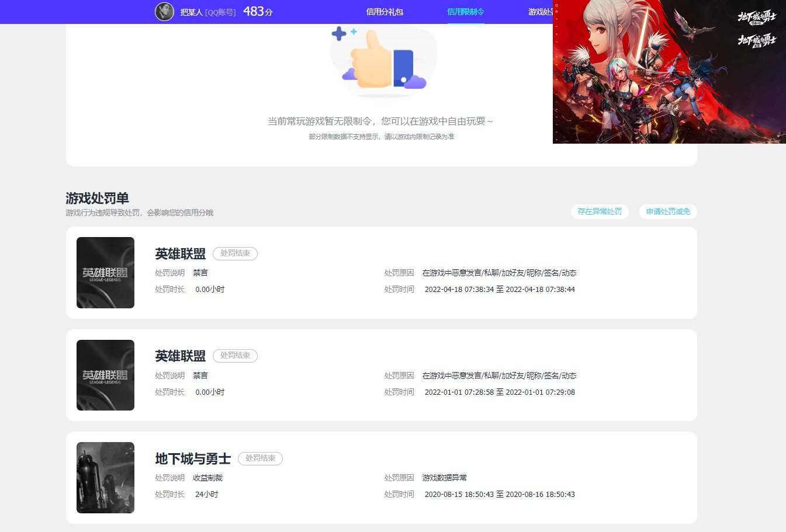Click the 游戏处罚单 section heading
This screenshot has height=532, width=786.
pos(97,198)
